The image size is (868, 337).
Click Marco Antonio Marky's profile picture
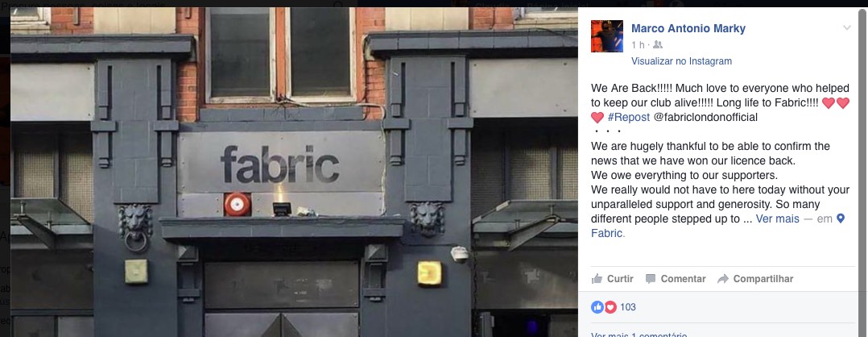coord(607,36)
